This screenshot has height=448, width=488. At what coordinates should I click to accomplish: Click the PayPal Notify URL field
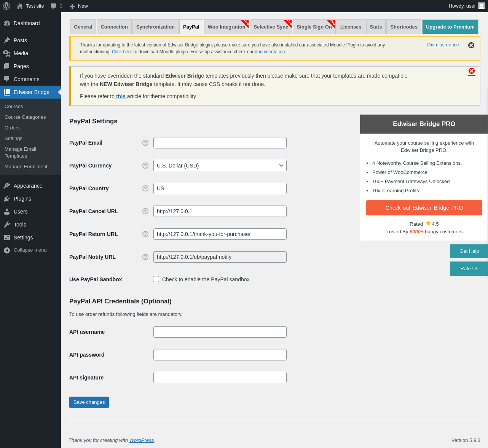(220, 257)
